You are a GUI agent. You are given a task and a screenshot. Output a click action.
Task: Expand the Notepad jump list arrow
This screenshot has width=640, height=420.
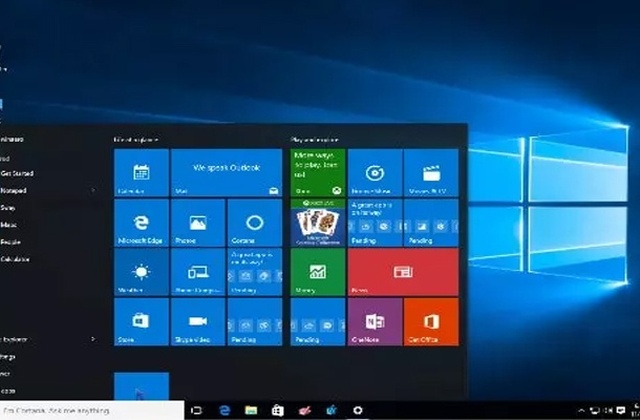click(x=93, y=190)
